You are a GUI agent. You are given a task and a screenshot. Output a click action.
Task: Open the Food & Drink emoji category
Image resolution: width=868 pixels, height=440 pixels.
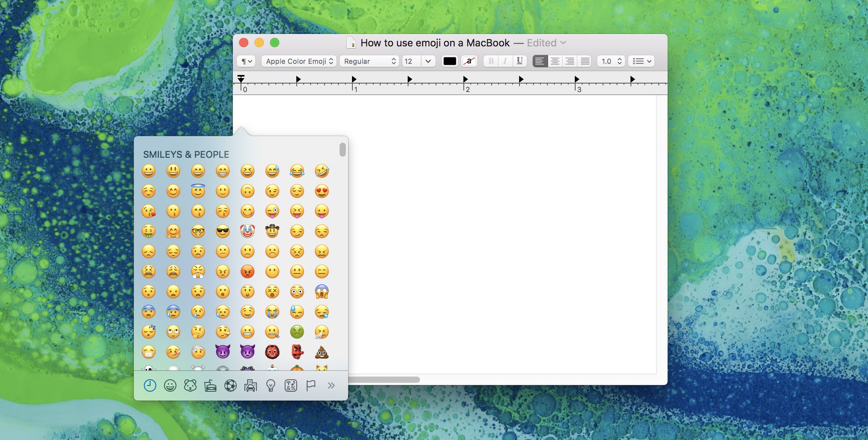coord(211,385)
